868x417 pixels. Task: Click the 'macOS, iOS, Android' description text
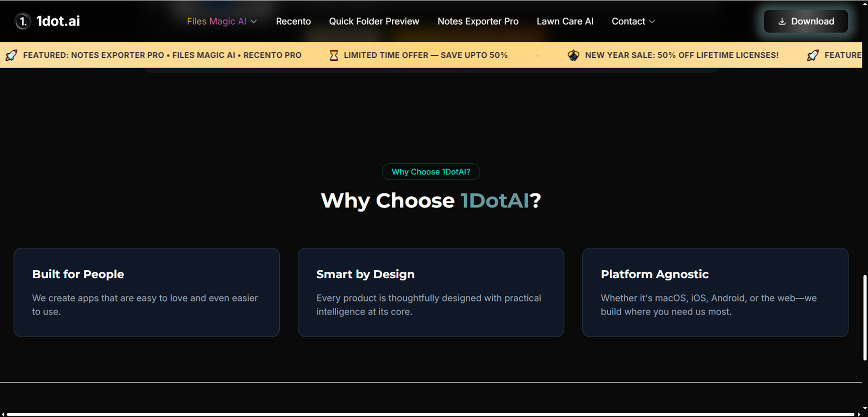click(709, 305)
